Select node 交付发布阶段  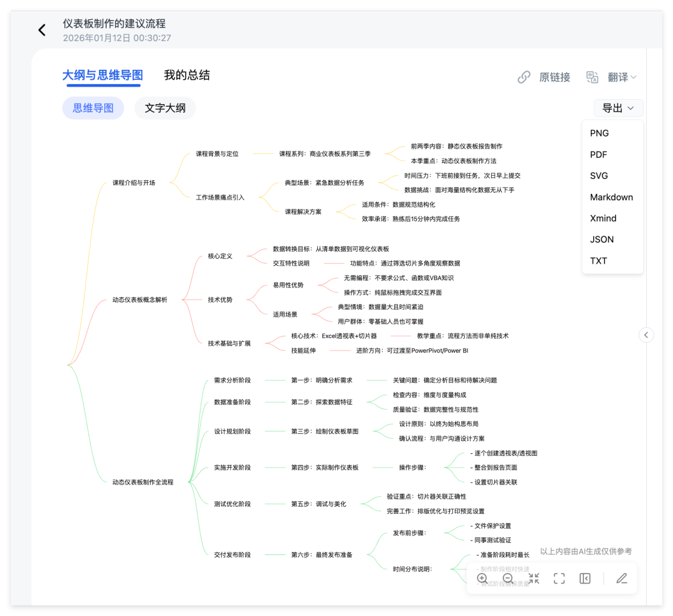(x=232, y=555)
